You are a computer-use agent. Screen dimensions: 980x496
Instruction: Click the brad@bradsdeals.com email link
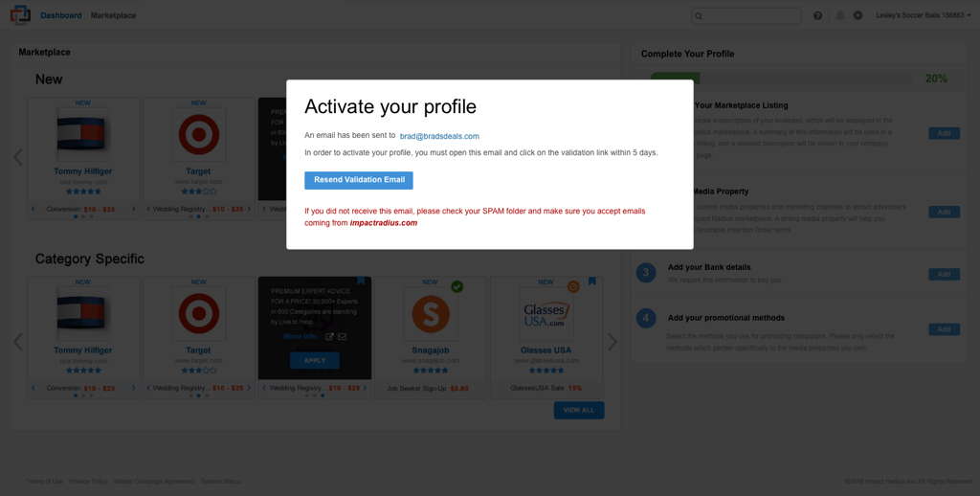[x=439, y=136]
